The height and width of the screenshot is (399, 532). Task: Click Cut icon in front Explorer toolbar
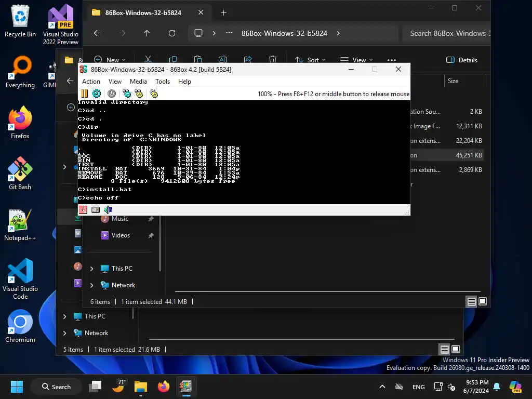[148, 59]
